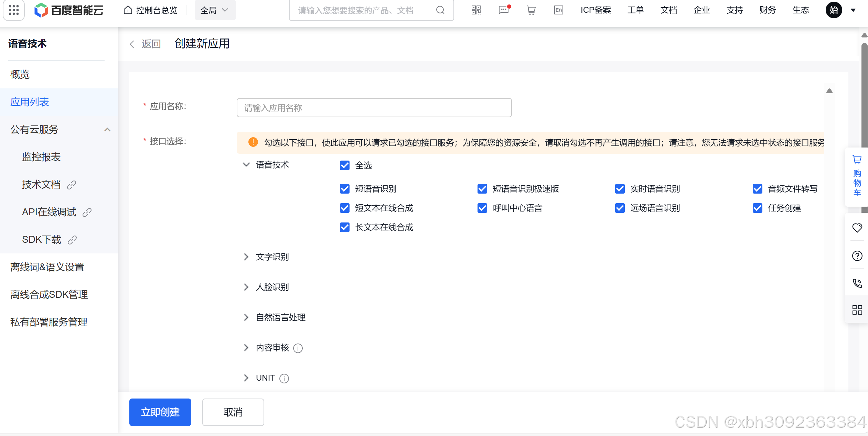Uncheck the 全选 checkbox
The width and height of the screenshot is (868, 436).
tap(345, 165)
